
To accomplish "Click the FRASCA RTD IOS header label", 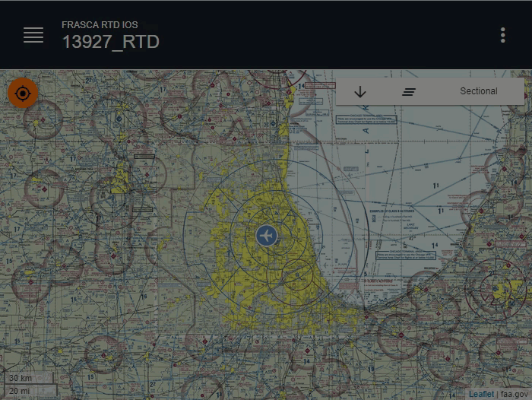I will (100, 24).
